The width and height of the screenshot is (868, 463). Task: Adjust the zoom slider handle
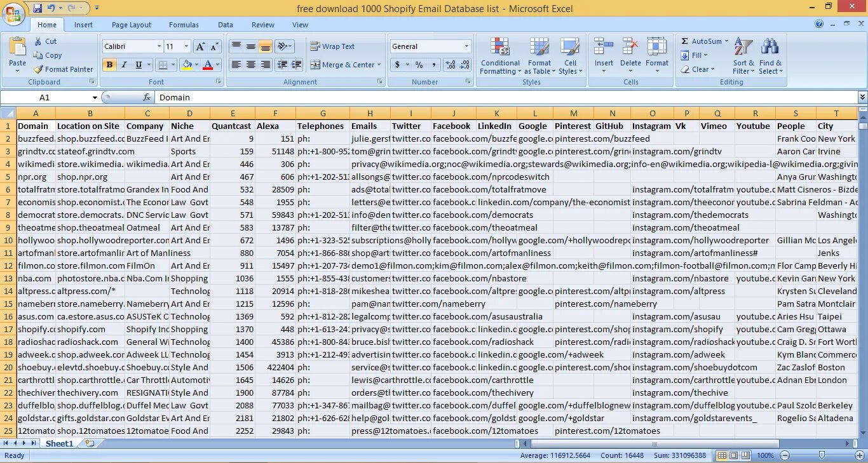coord(822,455)
